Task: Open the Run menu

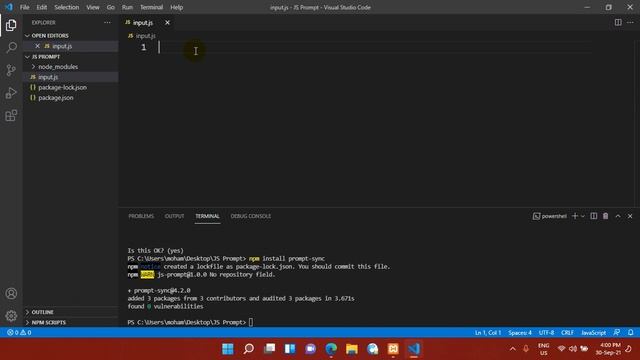Action: click(x=127, y=7)
